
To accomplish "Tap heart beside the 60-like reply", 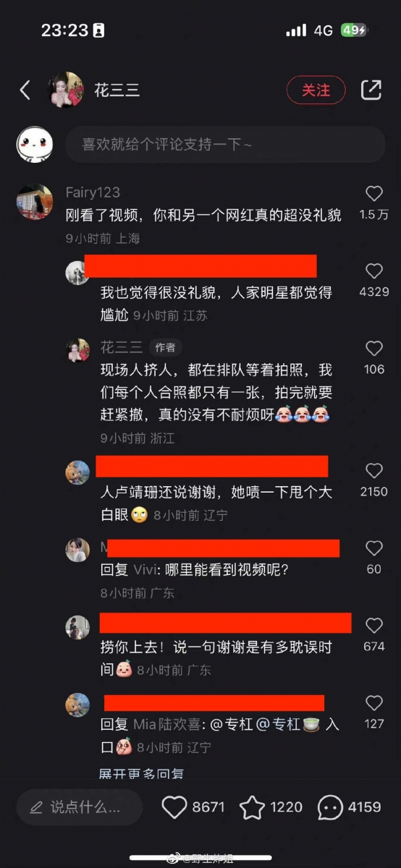I will pos(374,548).
